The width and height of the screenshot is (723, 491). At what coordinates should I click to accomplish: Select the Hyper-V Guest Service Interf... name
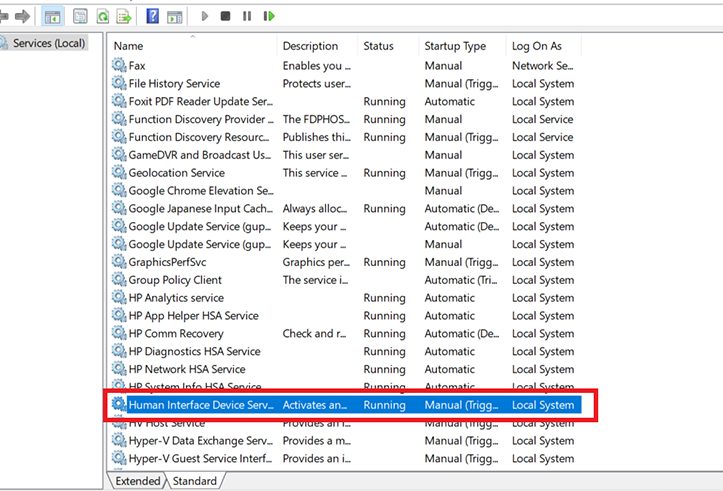pos(200,459)
